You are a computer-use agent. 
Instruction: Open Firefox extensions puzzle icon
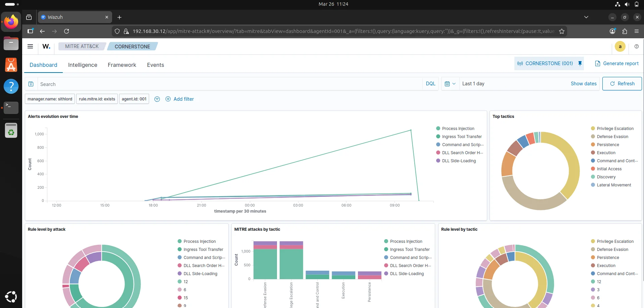(625, 31)
